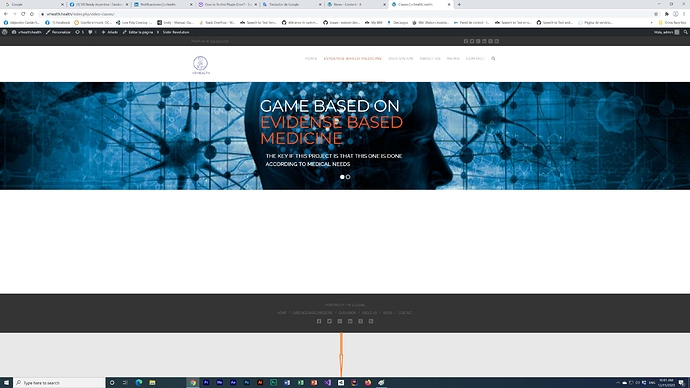Screen dimensions: 690x388
Task: Click the Windows Start button
Action: [x=6, y=383]
